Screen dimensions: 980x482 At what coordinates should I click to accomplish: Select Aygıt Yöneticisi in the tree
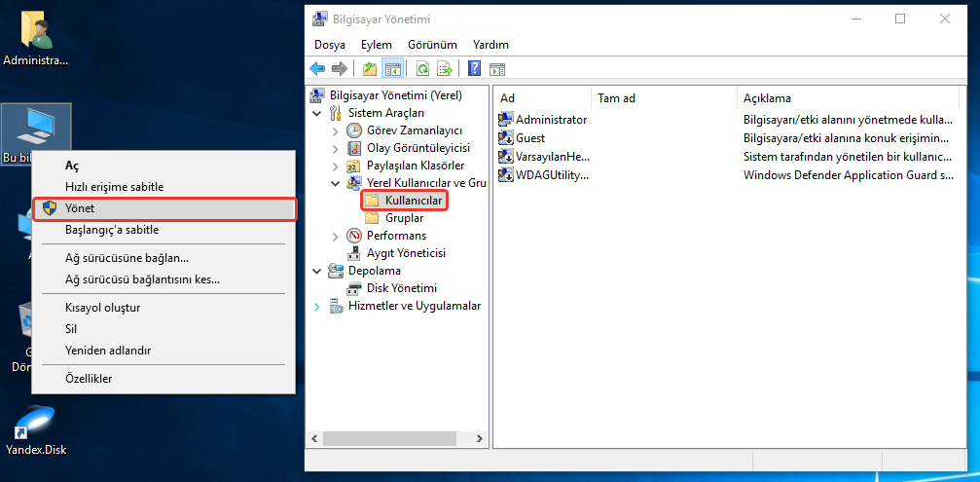[x=405, y=253]
